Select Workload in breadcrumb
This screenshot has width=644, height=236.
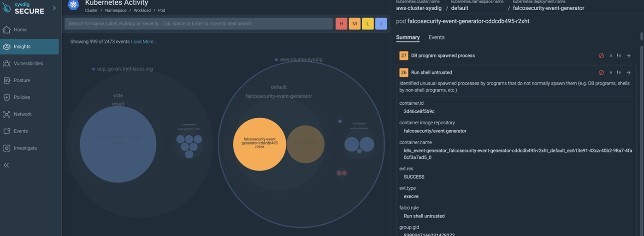(x=143, y=10)
